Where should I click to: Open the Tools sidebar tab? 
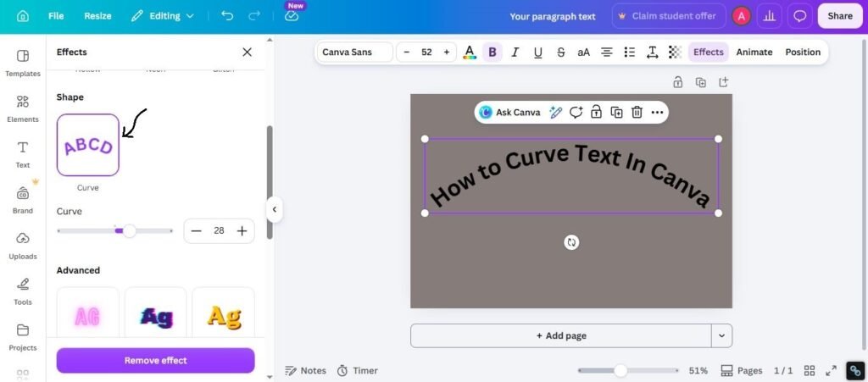tap(23, 291)
